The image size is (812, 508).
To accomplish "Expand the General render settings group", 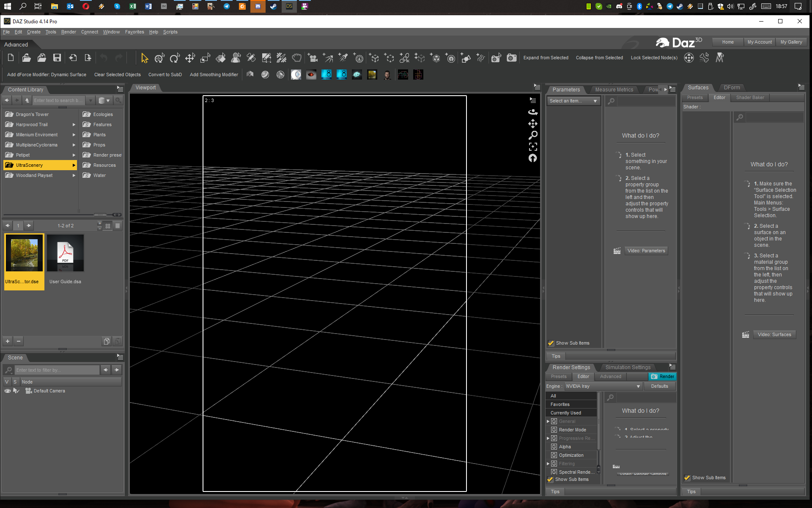I will point(548,421).
